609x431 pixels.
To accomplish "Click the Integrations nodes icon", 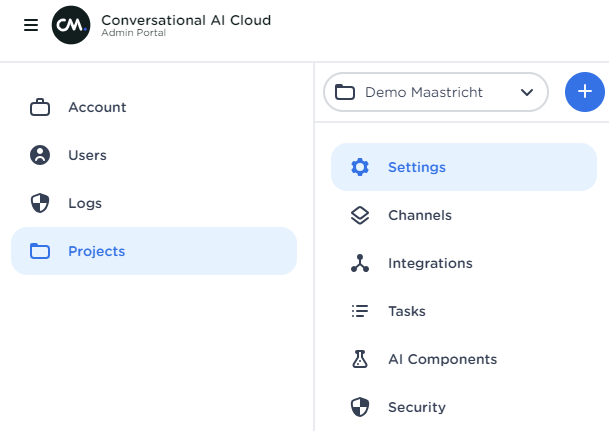I will (x=360, y=263).
